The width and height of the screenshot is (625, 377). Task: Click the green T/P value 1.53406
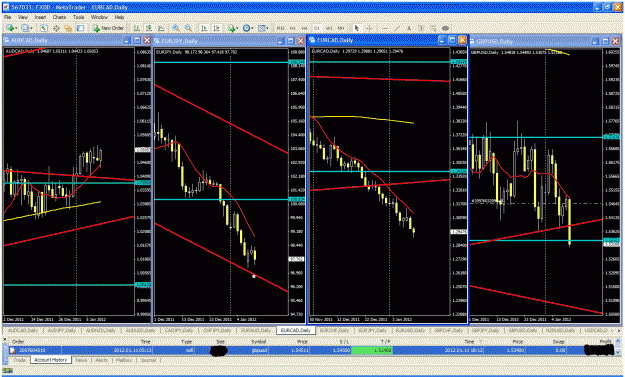point(372,350)
